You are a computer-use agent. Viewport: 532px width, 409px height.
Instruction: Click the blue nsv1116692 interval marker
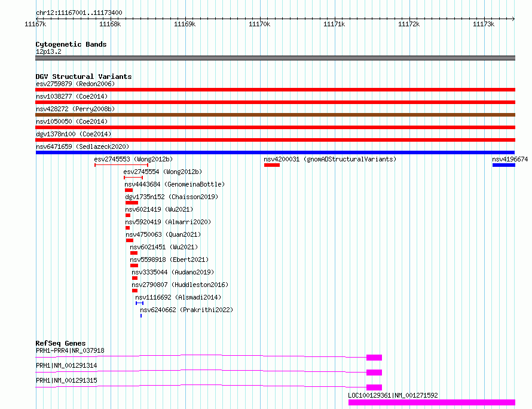pyautogui.click(x=139, y=303)
